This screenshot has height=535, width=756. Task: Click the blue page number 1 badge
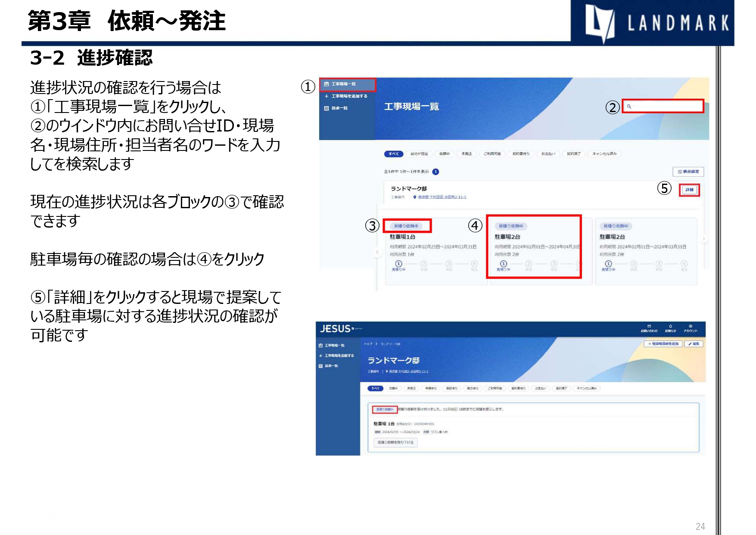[x=436, y=172]
